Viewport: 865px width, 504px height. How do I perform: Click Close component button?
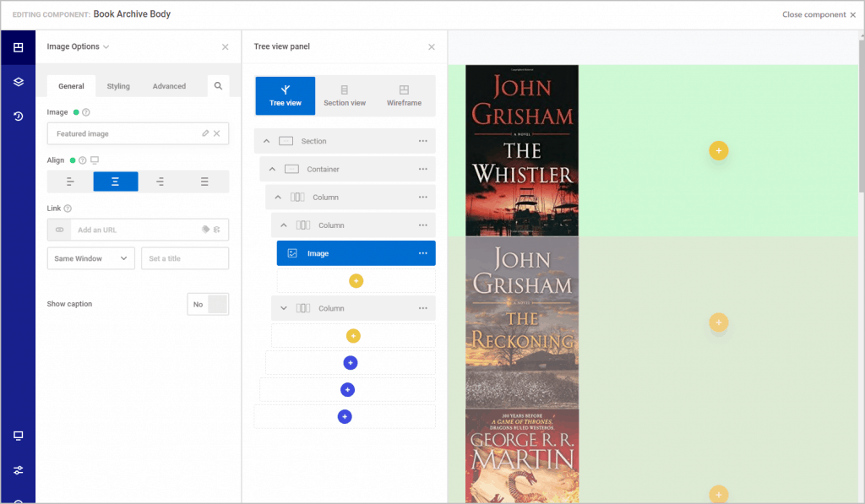(818, 14)
